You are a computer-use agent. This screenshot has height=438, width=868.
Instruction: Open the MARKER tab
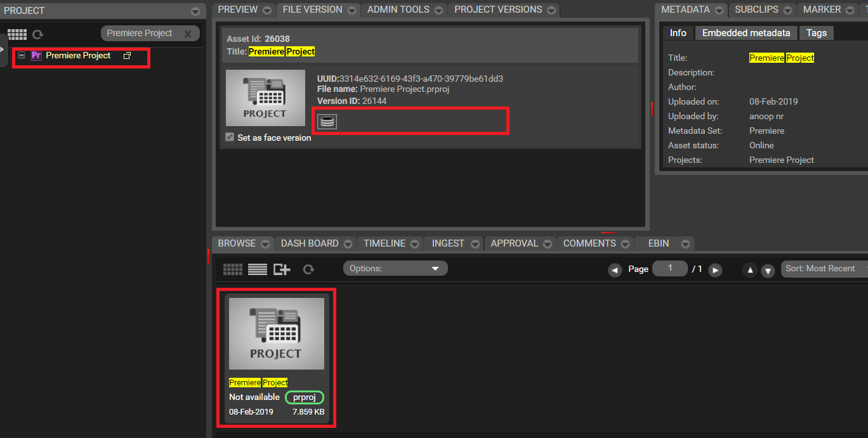click(822, 10)
